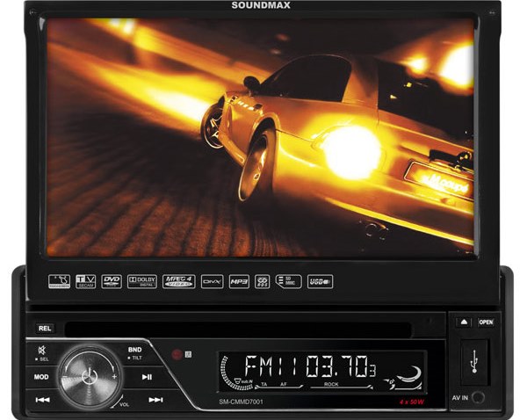Click the AV IN jack
Screen dimensions: 527x420
point(477,396)
